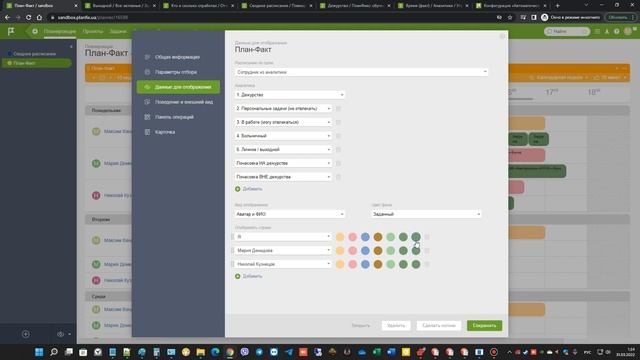Click the Сделать копию button

(439, 326)
